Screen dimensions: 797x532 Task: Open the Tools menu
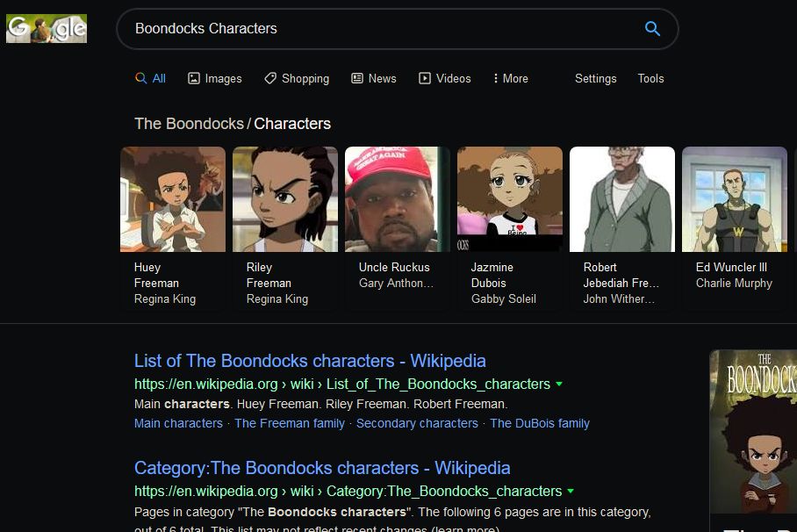click(650, 78)
